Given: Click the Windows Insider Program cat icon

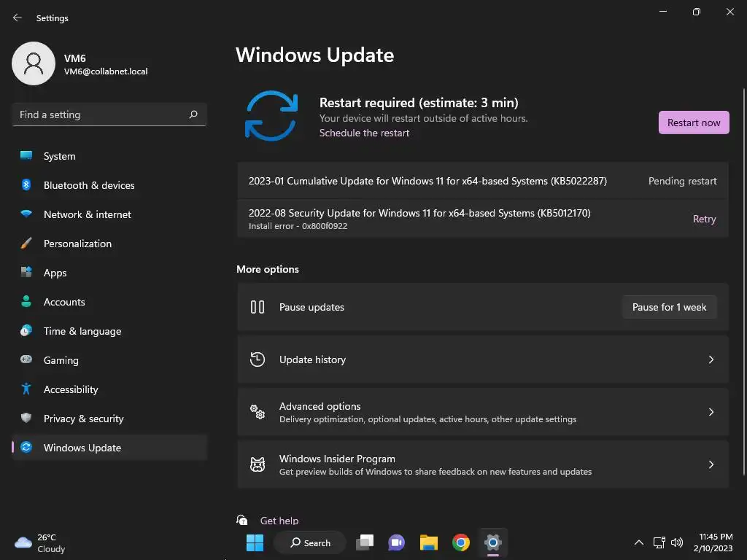Looking at the screenshot, I should [x=258, y=464].
